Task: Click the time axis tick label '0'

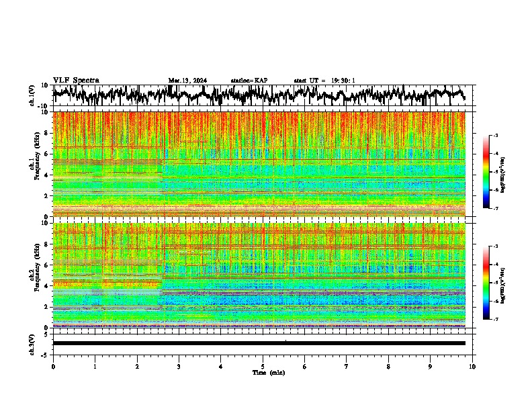Action: tap(53, 366)
